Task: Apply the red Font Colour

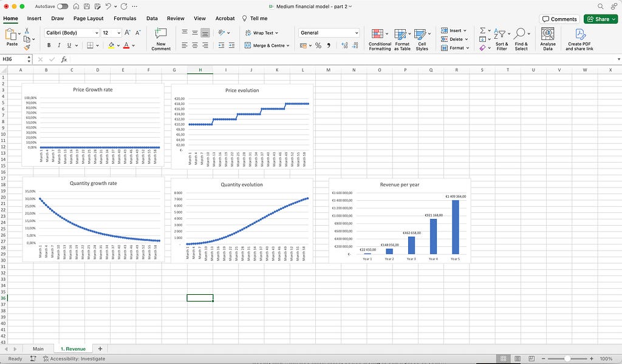Action: click(126, 45)
